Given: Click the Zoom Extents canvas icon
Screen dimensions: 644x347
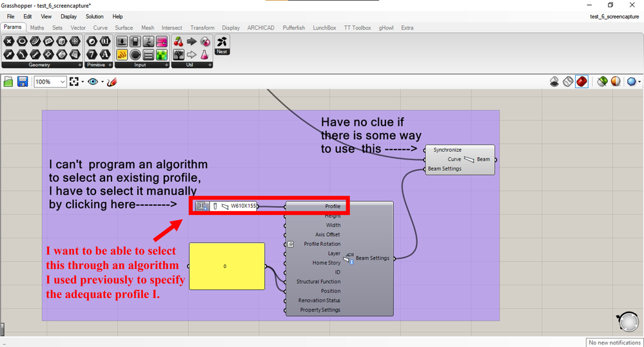Looking at the screenshot, I should click(74, 82).
